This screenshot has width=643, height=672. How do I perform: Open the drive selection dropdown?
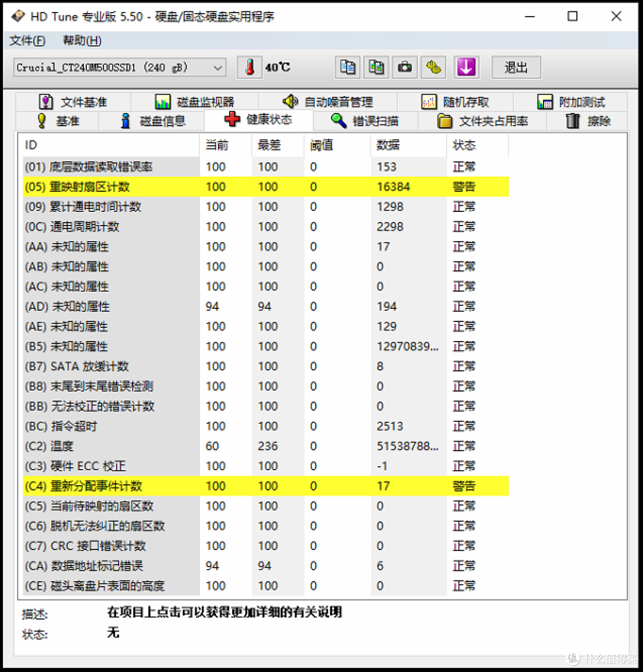tap(218, 67)
